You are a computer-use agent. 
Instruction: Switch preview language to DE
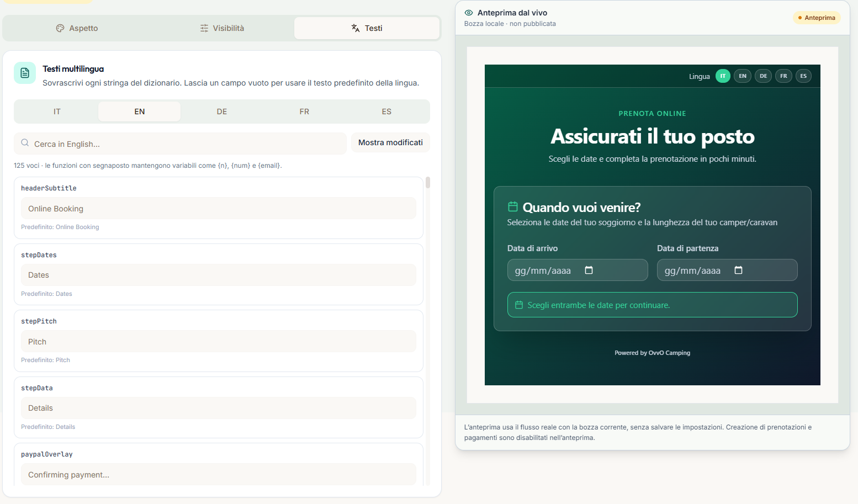[x=763, y=76]
